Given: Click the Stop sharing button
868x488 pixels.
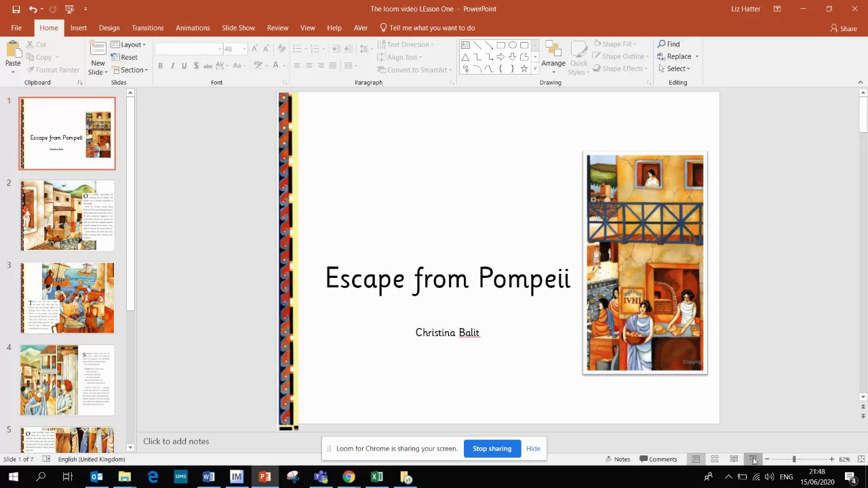Looking at the screenshot, I should [492, 449].
